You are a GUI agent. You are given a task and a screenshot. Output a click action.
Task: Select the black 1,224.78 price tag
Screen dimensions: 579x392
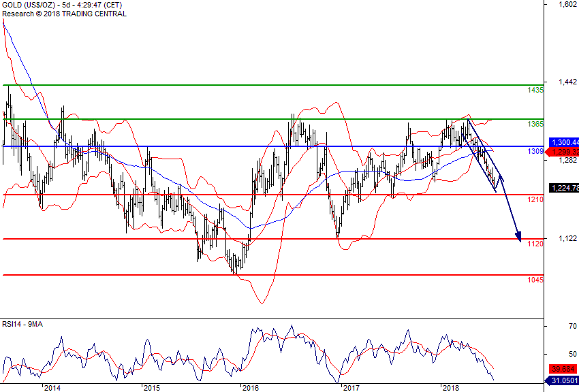pyautogui.click(x=564, y=188)
